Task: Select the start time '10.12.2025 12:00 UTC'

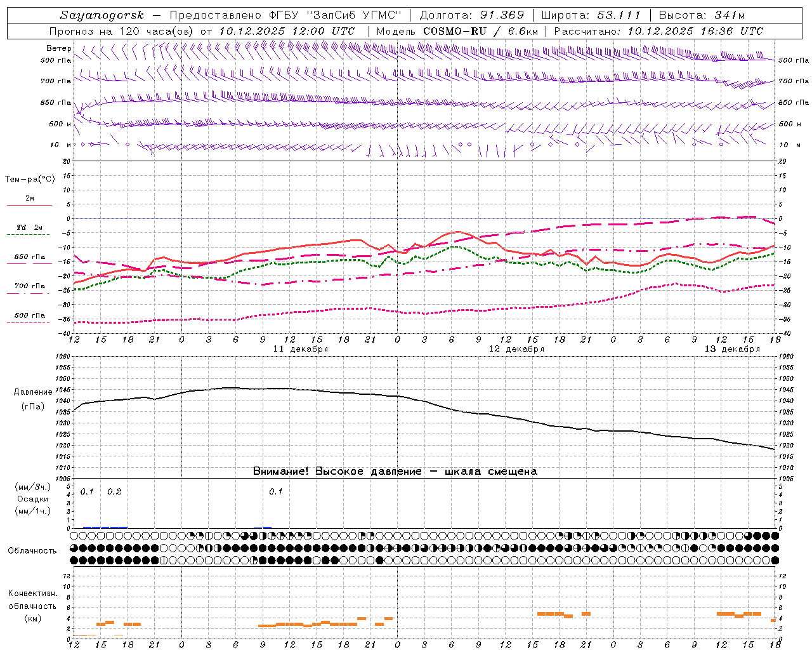Action: 287,31
